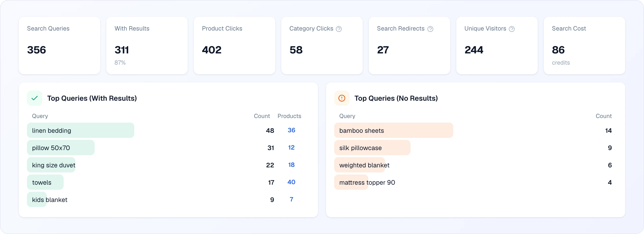Click the Products column header
Viewport: 644px width, 234px height.
click(x=289, y=116)
